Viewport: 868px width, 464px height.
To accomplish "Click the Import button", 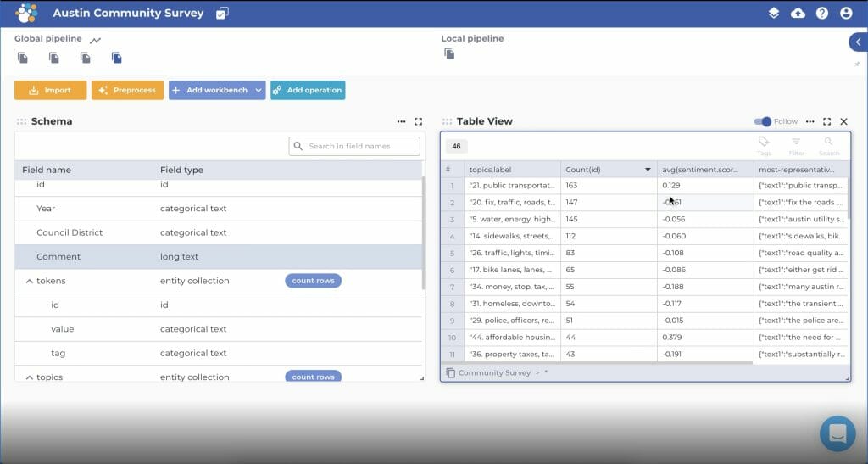I will 50,90.
